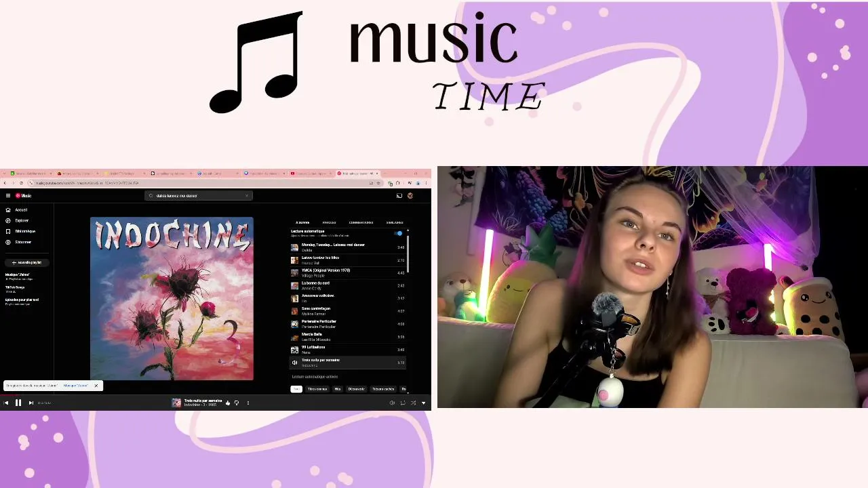
Task: Skip to the previous track
Action: point(6,403)
